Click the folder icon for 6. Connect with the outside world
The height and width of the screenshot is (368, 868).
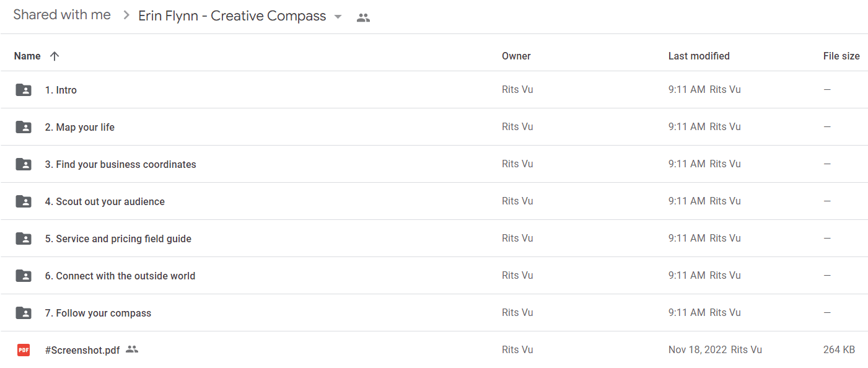(24, 276)
